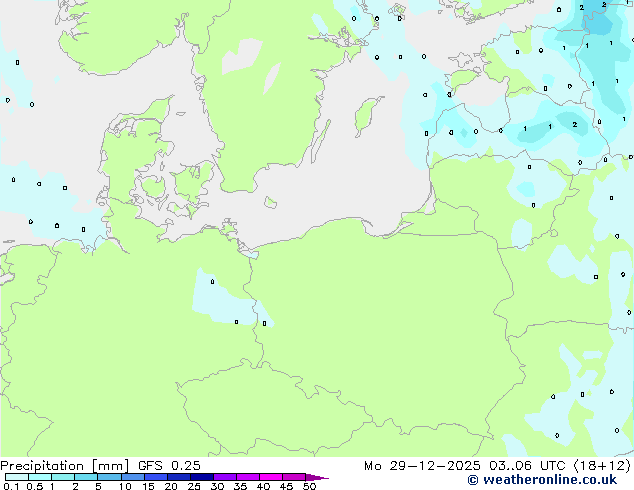Viewport: 634px width, 490px height.
Task: Click the '35' legend scale label
Action: click(x=240, y=486)
